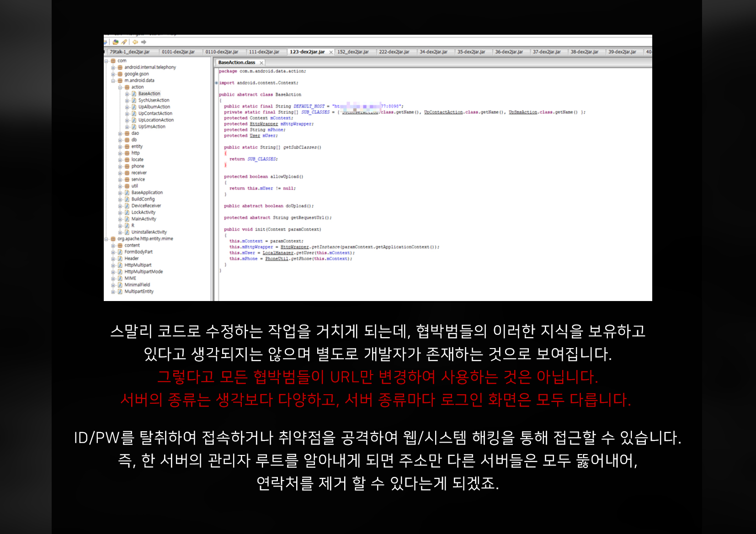The width and height of the screenshot is (756, 534).
Task: Click the SychUserAction class file icon
Action: coord(134,100)
